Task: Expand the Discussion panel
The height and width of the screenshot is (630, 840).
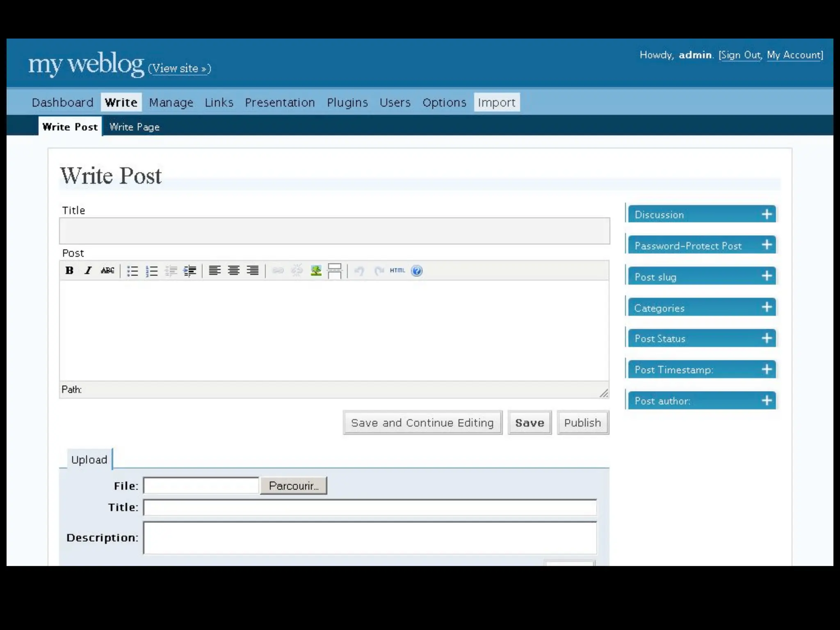Action: coord(767,214)
